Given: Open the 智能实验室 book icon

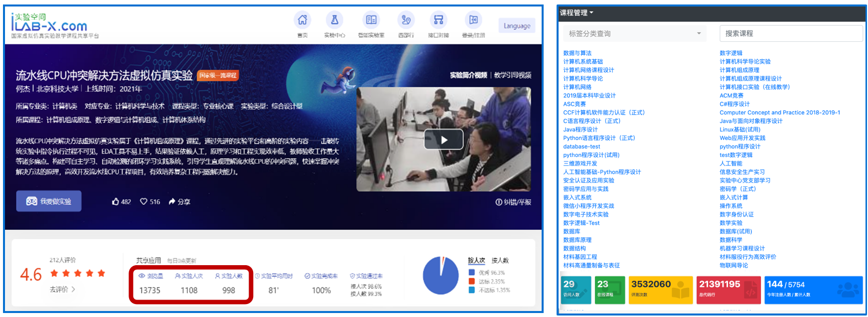Looking at the screenshot, I should (x=371, y=20).
